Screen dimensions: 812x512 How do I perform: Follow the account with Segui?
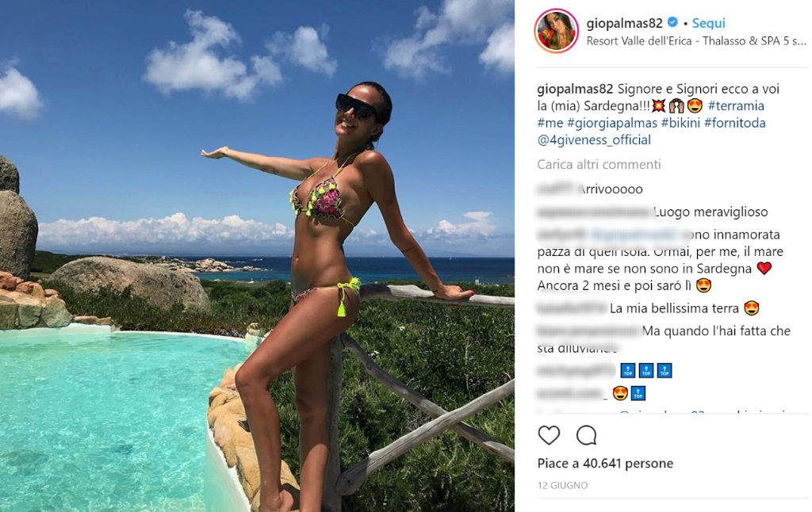tap(708, 23)
